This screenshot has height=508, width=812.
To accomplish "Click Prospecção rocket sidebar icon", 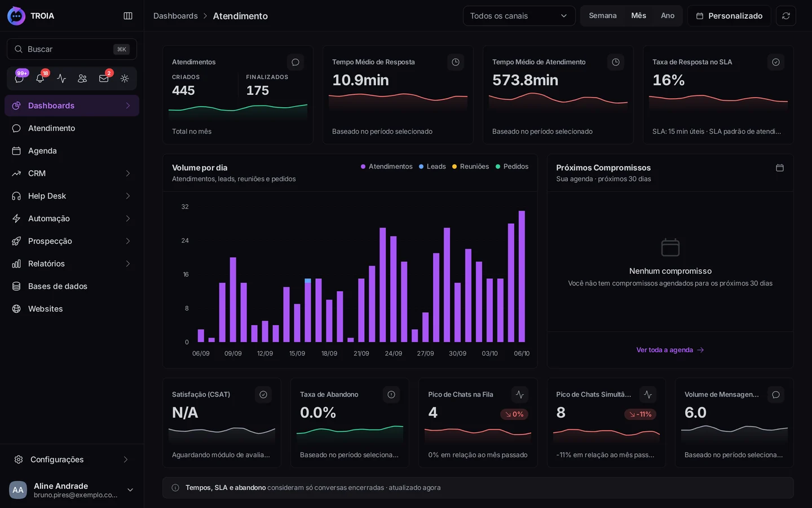I will coord(16,241).
